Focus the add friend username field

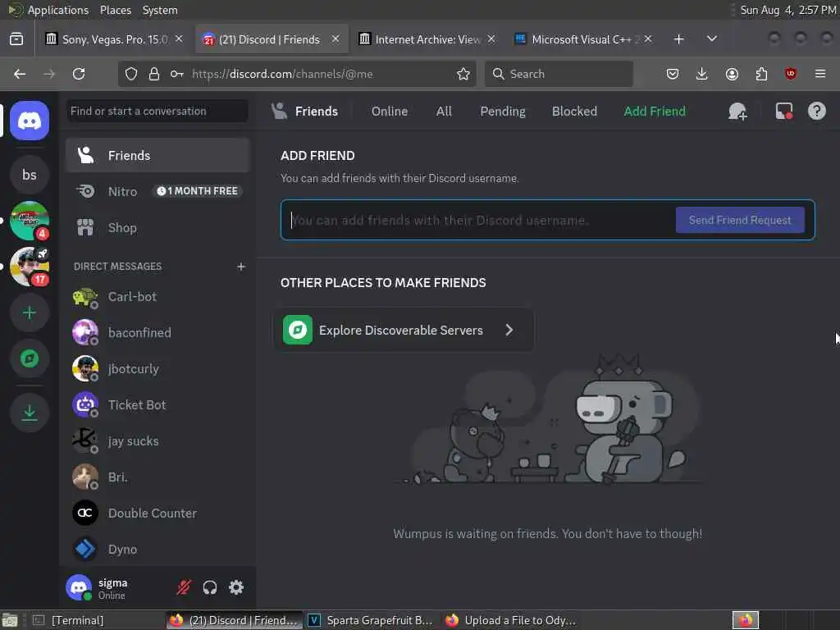click(479, 220)
